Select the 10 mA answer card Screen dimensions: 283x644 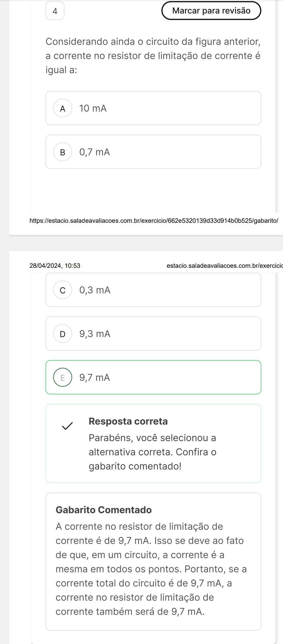[153, 108]
